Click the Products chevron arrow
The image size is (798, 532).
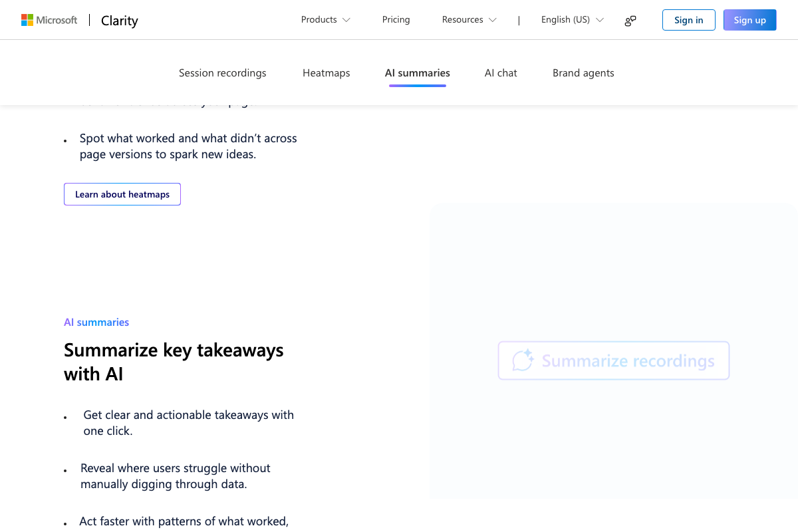[346, 20]
